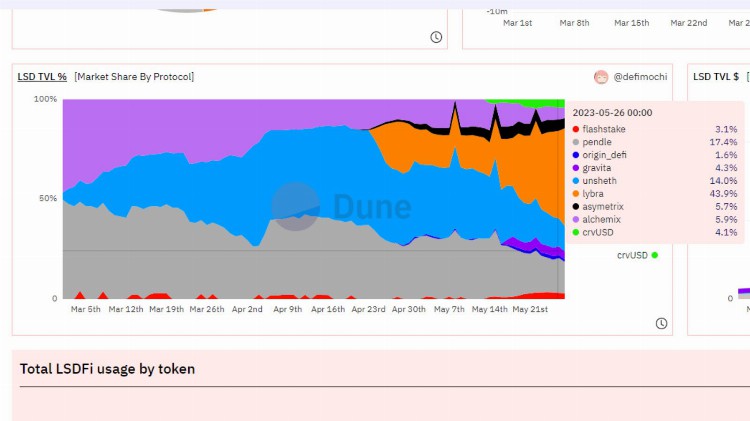
Task: Open the LSD TVL % chart title link
Action: point(42,77)
